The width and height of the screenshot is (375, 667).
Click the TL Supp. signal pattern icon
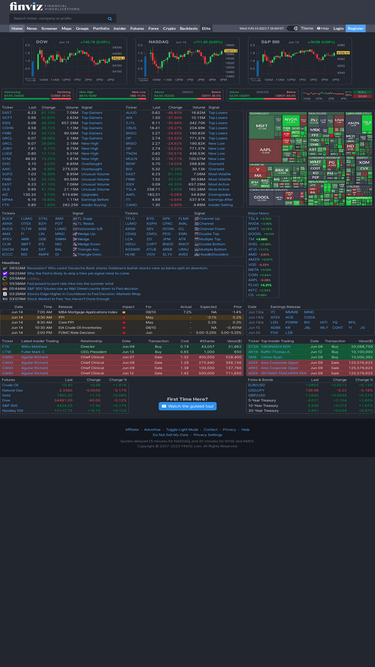tap(75, 219)
